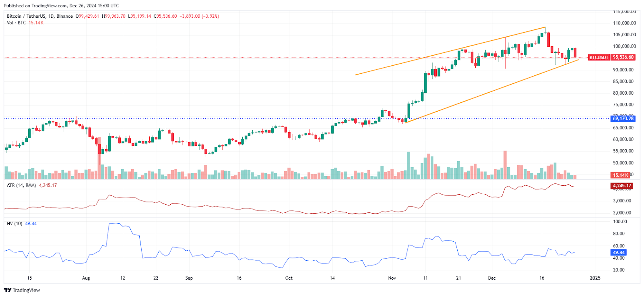Screen dimensions: 644x297
Task: Click the 75,000.00 price axis label
Action: tap(623, 105)
